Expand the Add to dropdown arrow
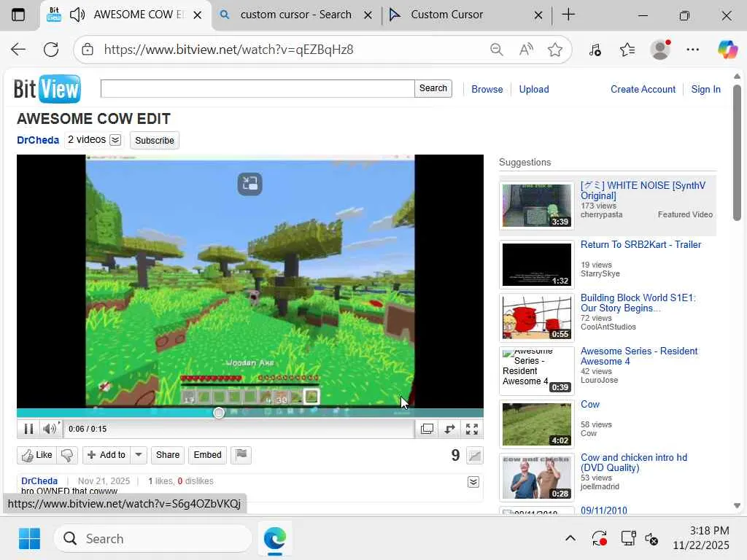747x560 pixels. (x=139, y=455)
